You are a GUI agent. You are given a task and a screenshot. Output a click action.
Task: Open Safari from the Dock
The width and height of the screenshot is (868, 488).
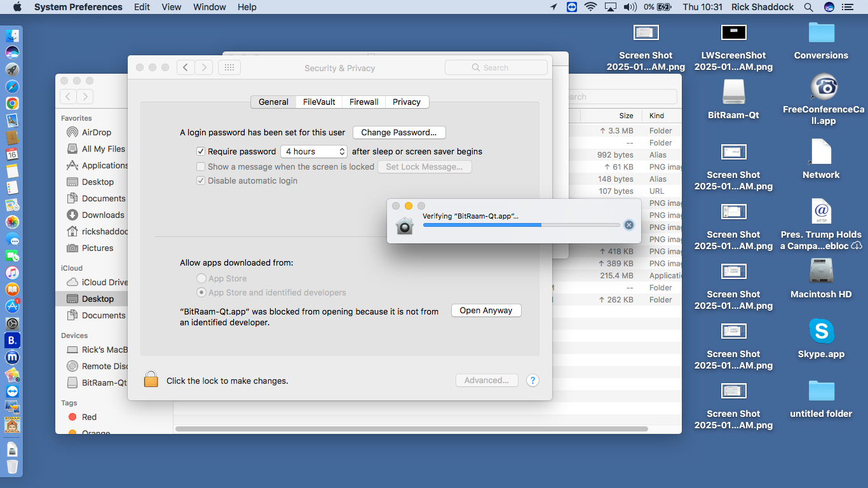point(12,86)
